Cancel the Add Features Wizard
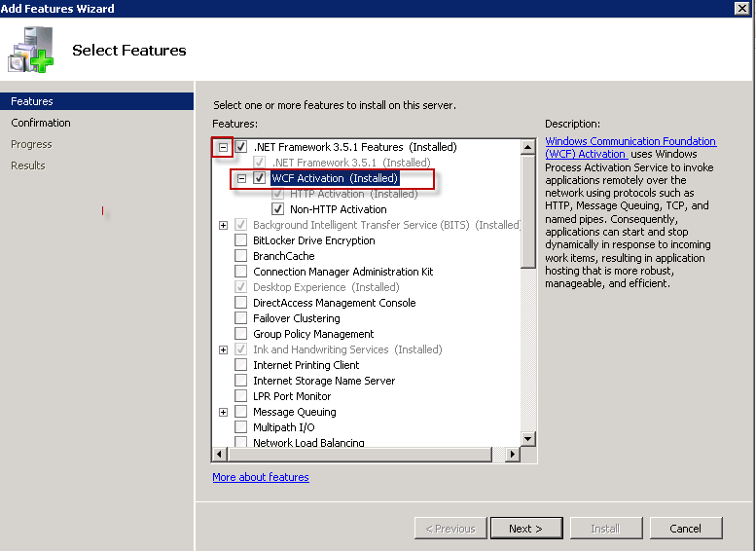Viewport: 756px width, 551px height. click(686, 529)
